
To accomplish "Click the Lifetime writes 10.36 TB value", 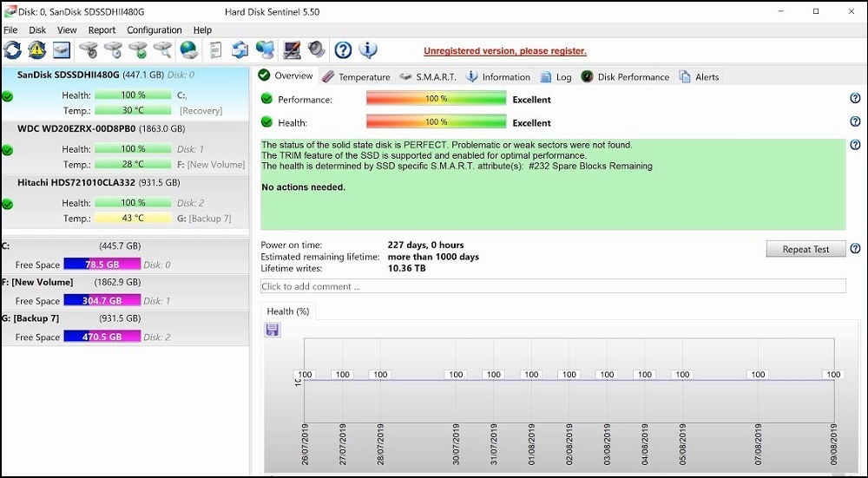I will [x=406, y=268].
